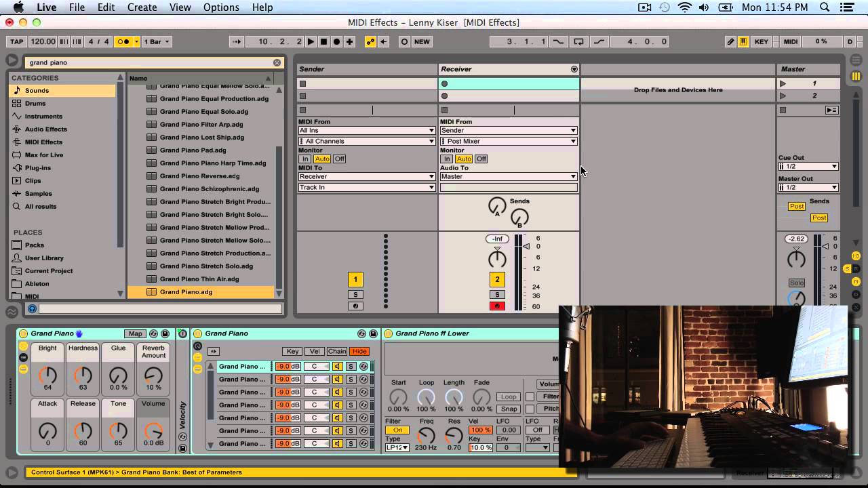
Task: Open the 1 Bar quantization dropdown
Action: (155, 41)
